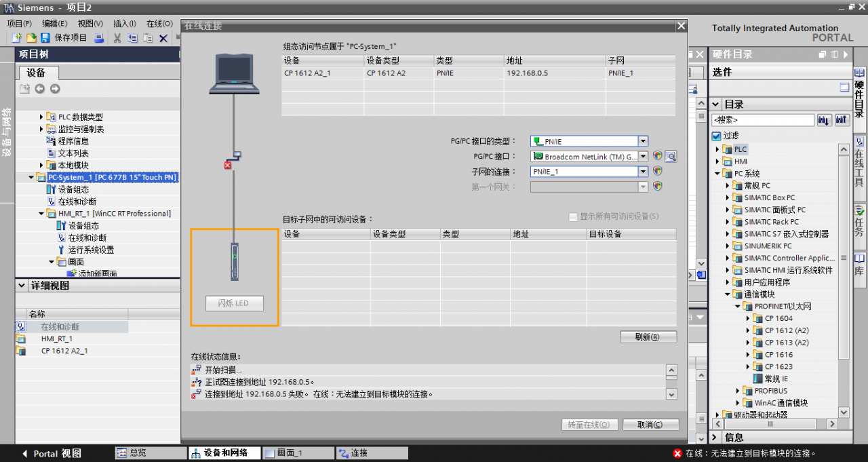The height and width of the screenshot is (462, 868).
Task: Open the 项目(P) menu
Action: coord(19,23)
